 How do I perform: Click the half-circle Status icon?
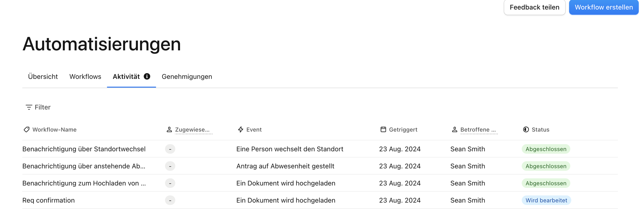pos(526,129)
